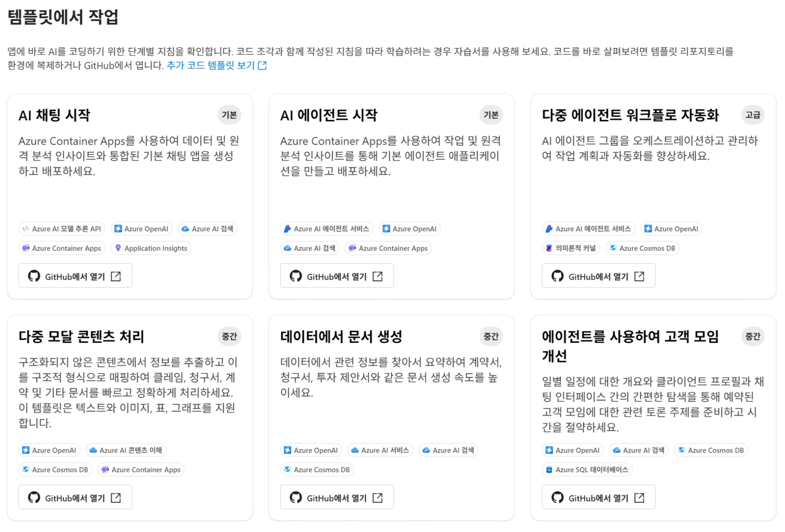
Task: Open 데이터에서 문서 생성 in GitHub
Action: 337,497
